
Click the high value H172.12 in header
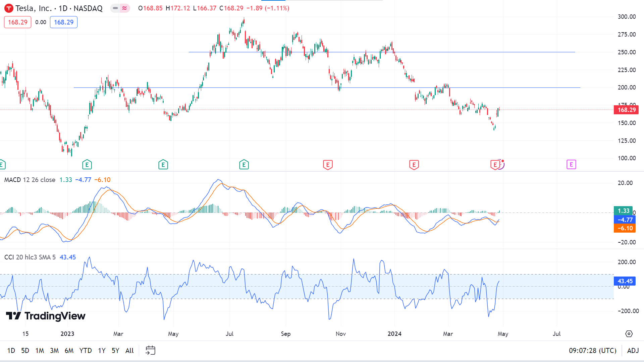click(178, 8)
